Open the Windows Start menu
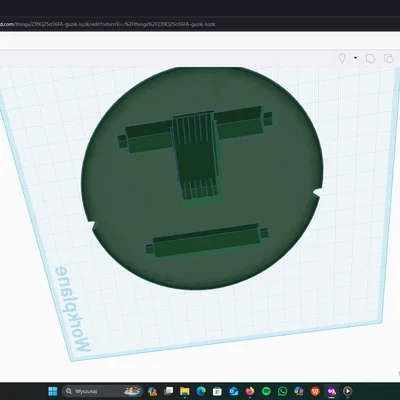Viewport: 400px width, 400px height. pyautogui.click(x=53, y=391)
